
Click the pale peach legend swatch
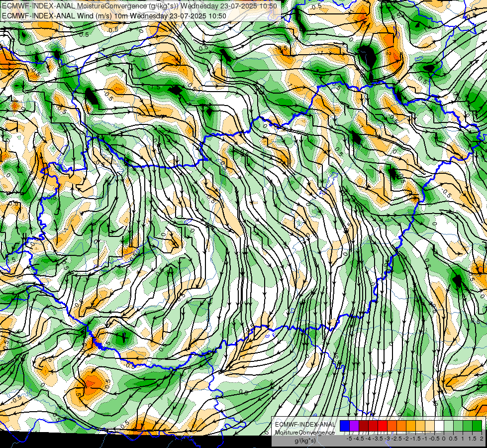pyautogui.click(x=430, y=426)
